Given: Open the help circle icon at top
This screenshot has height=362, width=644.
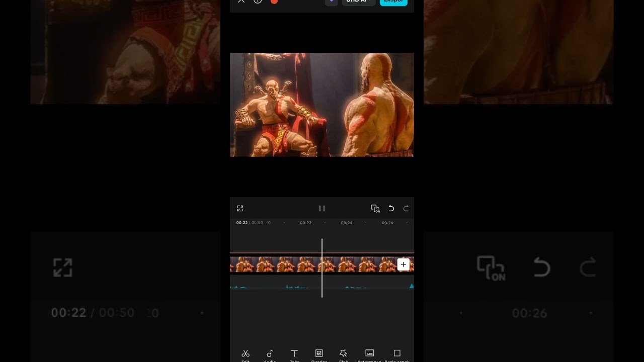Looking at the screenshot, I should pyautogui.click(x=258, y=2).
